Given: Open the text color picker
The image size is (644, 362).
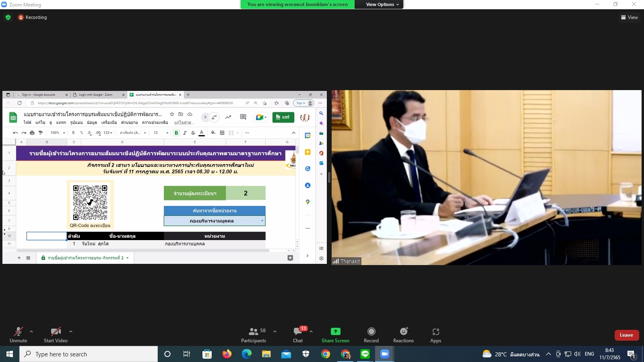Looking at the screenshot, I should click(202, 133).
